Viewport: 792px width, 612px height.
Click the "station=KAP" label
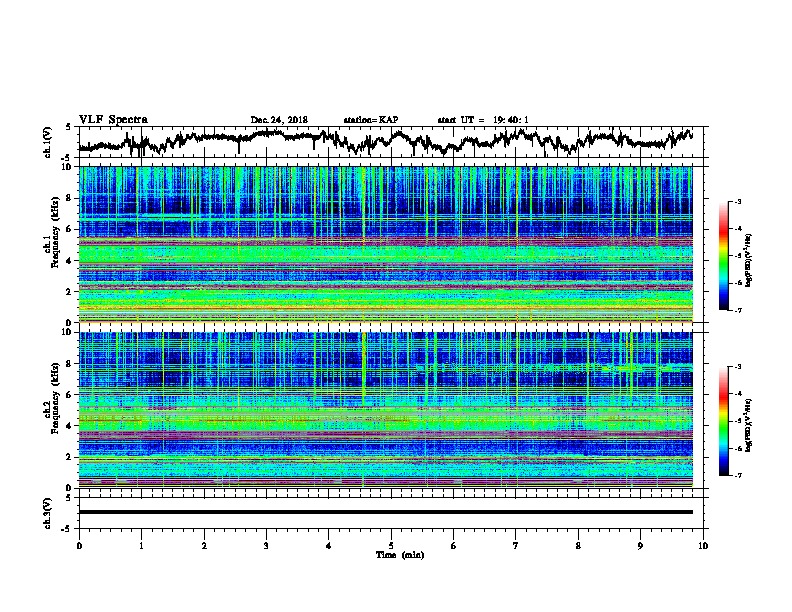click(x=371, y=120)
